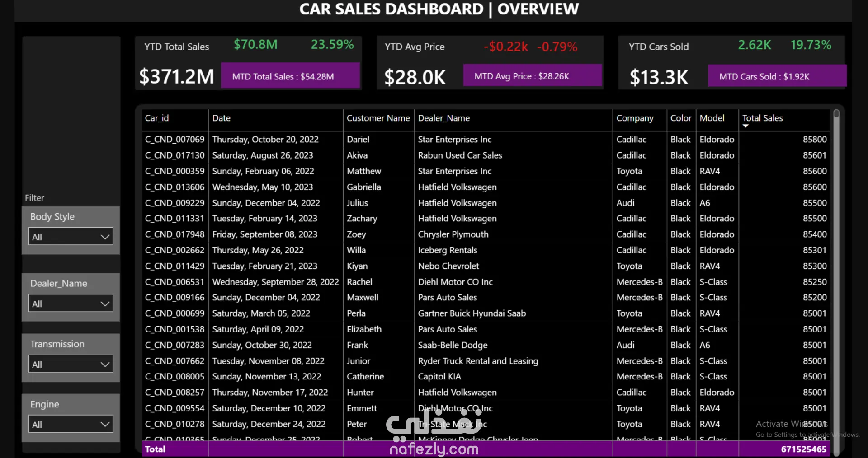The image size is (868, 458).
Task: Select row C_CND_017130
Action: coord(486,155)
